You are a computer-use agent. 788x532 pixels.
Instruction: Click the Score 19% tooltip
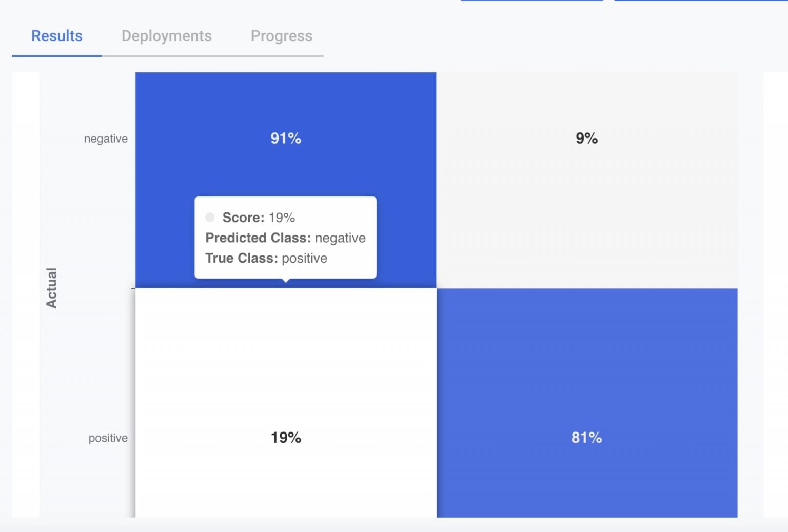pos(258,218)
